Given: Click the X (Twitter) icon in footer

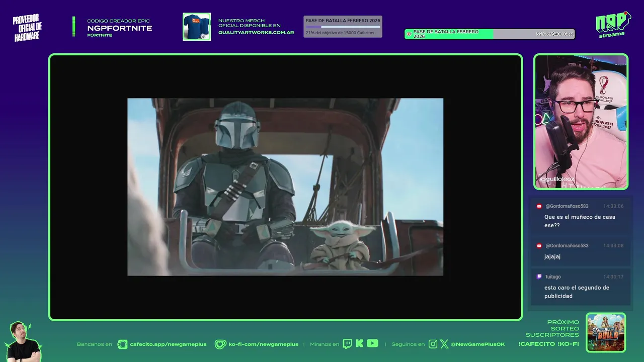Looking at the screenshot, I should point(444,344).
